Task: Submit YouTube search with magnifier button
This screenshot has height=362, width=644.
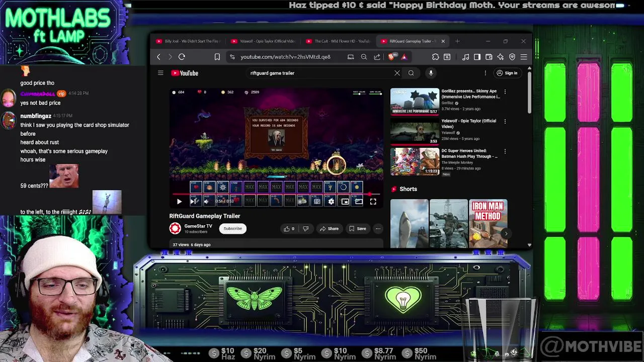Action: pos(411,73)
